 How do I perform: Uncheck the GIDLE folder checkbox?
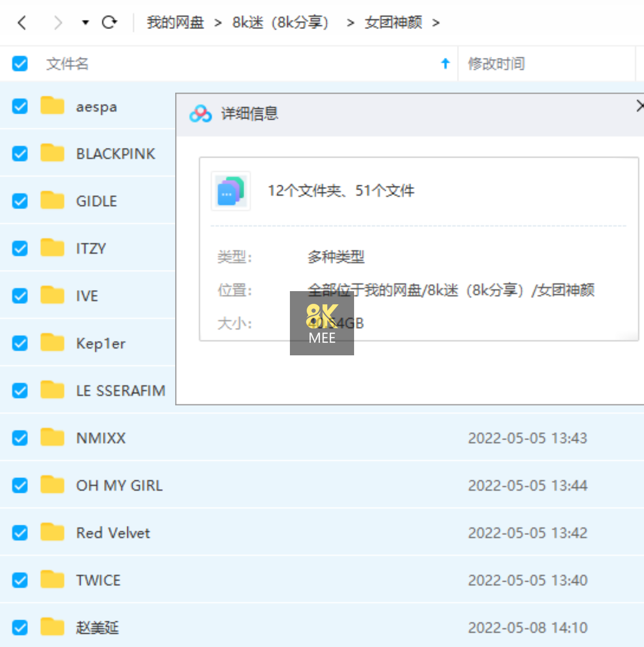(20, 201)
